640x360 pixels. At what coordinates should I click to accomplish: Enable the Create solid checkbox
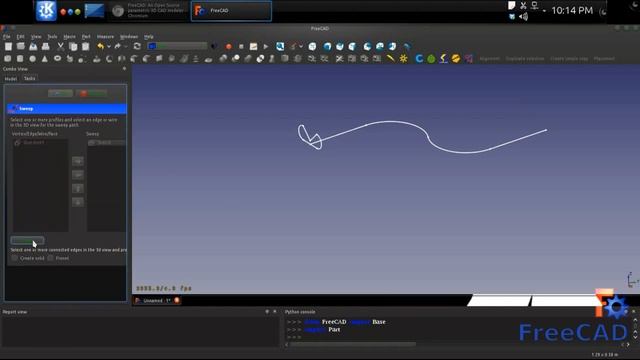click(x=15, y=258)
